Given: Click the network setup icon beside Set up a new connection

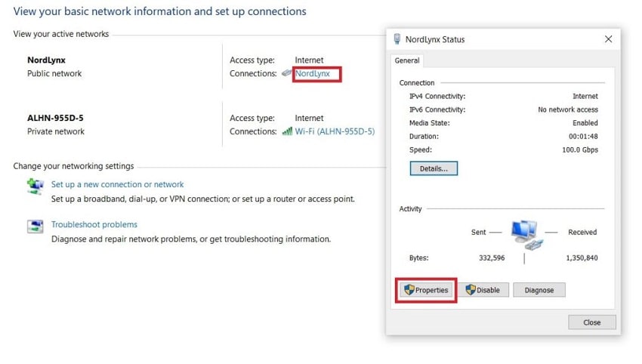Looking at the screenshot, I should [x=35, y=187].
